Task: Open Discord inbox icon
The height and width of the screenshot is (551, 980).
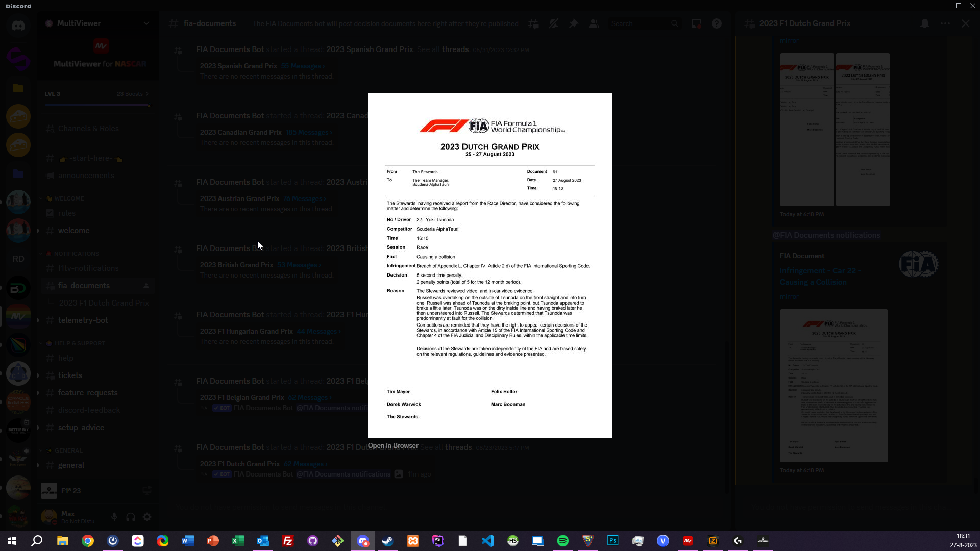Action: click(x=696, y=23)
